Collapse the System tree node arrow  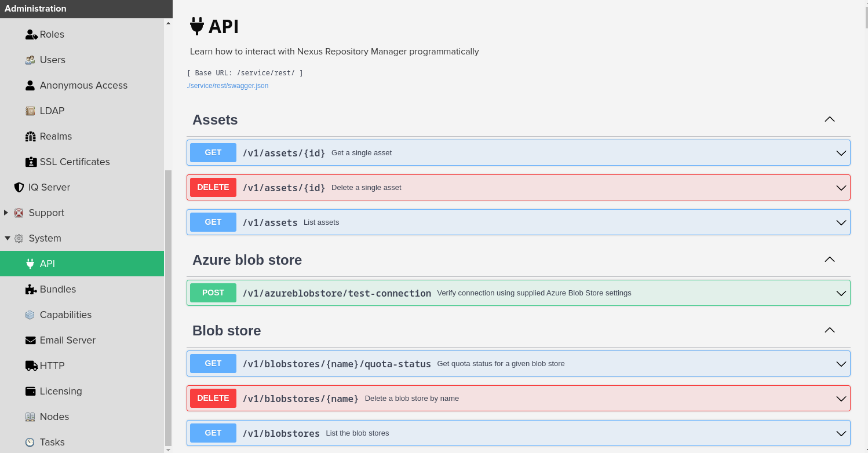click(x=7, y=239)
